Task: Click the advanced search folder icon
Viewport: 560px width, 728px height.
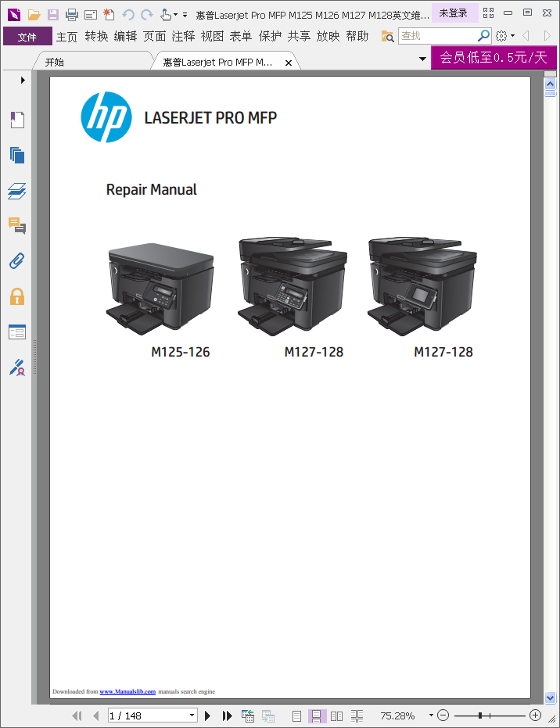Action: click(387, 36)
